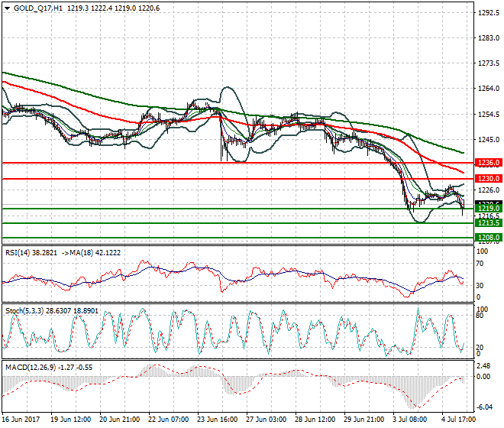Click the 4 Jul 17:00 time label
Image resolution: width=504 pixels, height=428 pixels.
[458, 420]
